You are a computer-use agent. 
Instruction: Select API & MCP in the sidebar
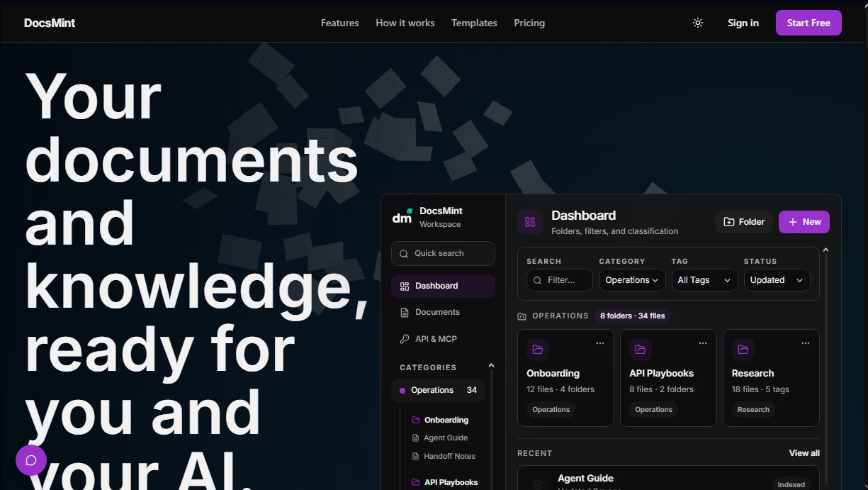(x=443, y=339)
